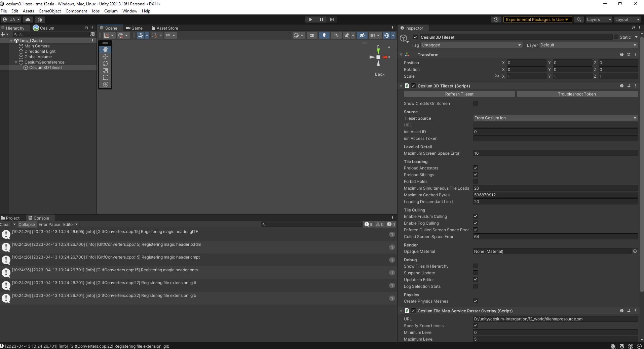Open the UA account dropdown
644x349 pixels.
click(11, 20)
